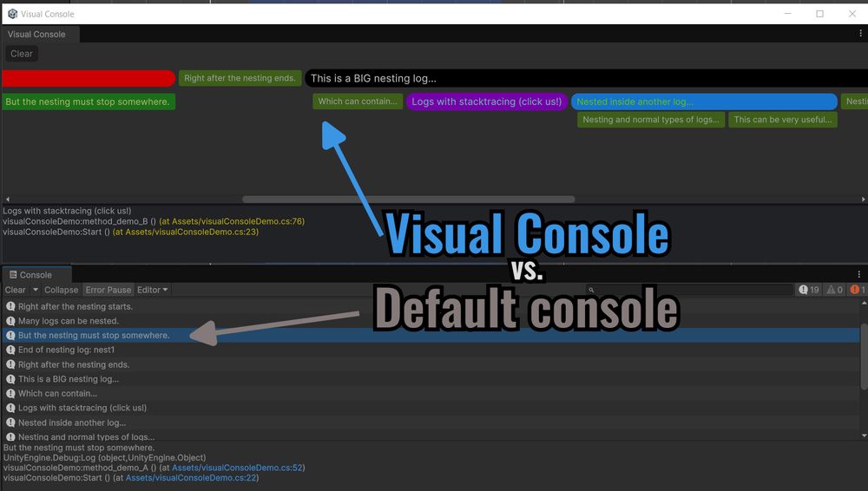Open link Assets/visualConsoleDemo.cs:76
This screenshot has width=868, height=491.
[232, 221]
